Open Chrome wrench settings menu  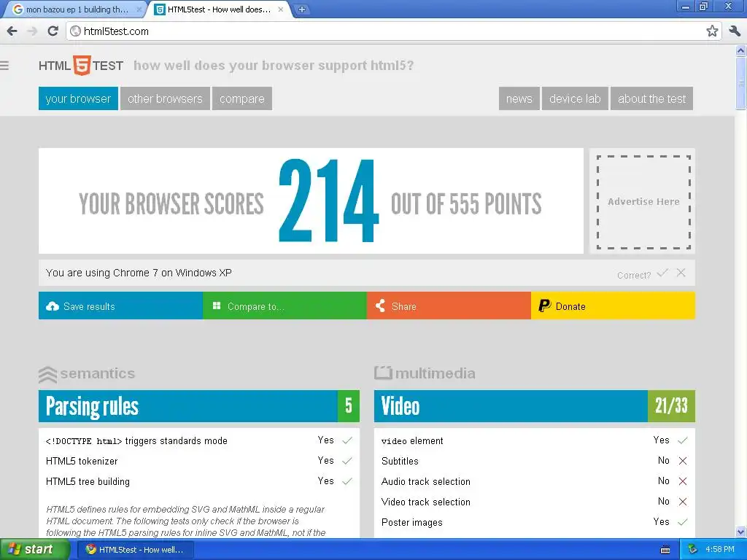pos(735,31)
